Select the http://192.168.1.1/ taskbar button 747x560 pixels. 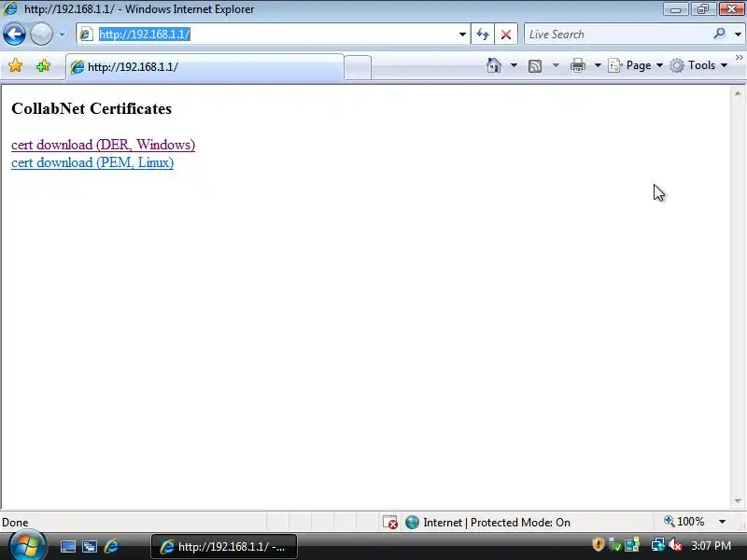tap(224, 547)
